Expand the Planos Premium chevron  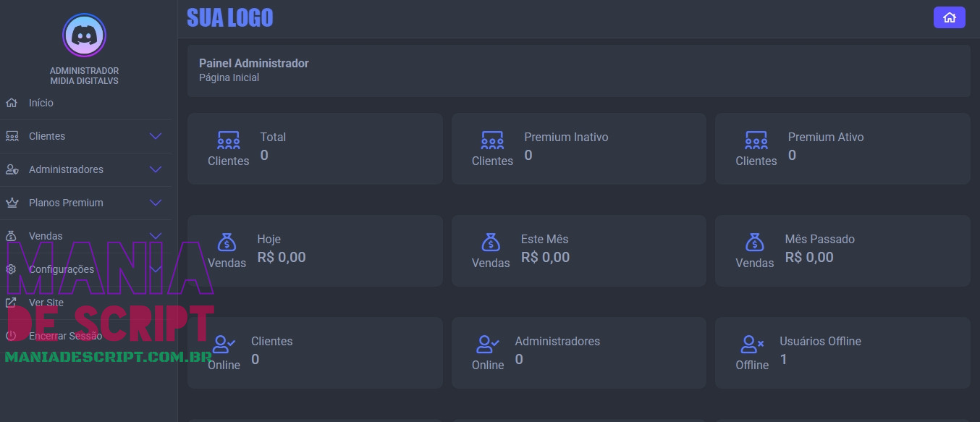click(x=155, y=203)
